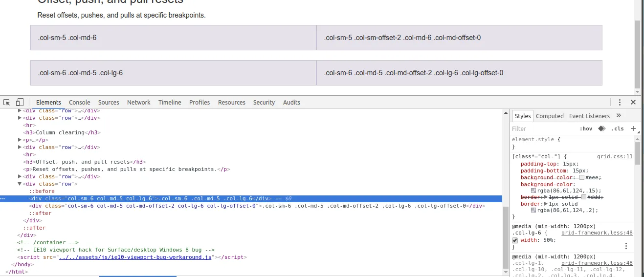Viewport: 644px width, 277px height.
Task: Open the grid.css:11 source link
Action: pos(615,157)
